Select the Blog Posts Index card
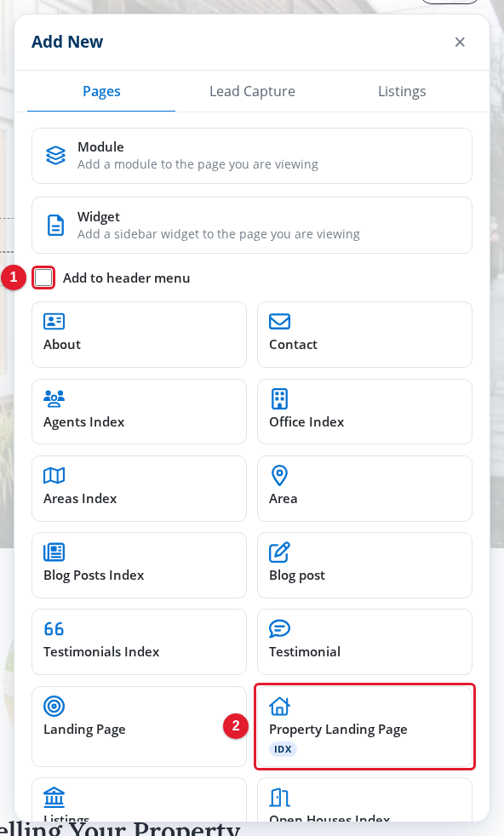 coord(140,564)
